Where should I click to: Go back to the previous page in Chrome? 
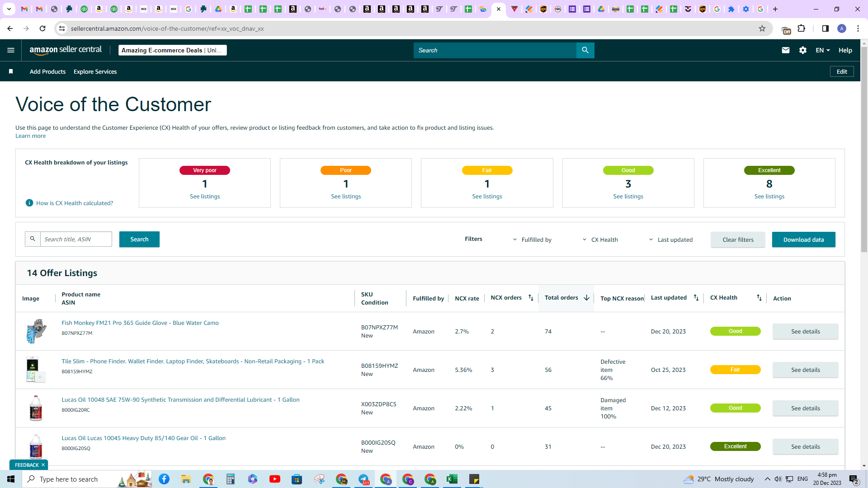pyautogui.click(x=10, y=28)
